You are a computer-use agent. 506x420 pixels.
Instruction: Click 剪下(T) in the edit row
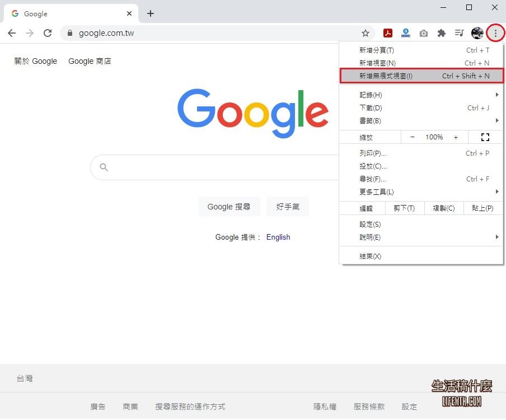click(404, 208)
